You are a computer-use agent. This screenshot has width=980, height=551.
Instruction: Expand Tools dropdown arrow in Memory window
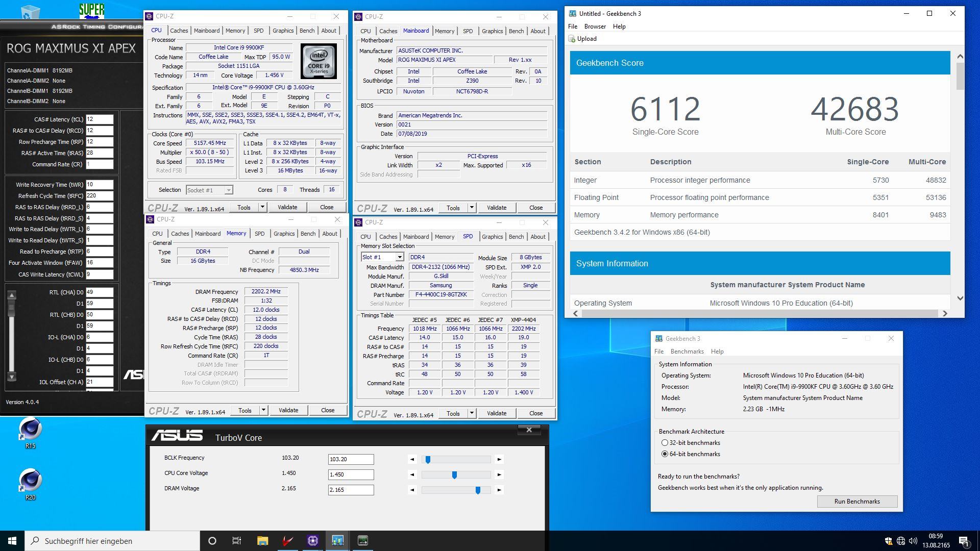tap(263, 410)
